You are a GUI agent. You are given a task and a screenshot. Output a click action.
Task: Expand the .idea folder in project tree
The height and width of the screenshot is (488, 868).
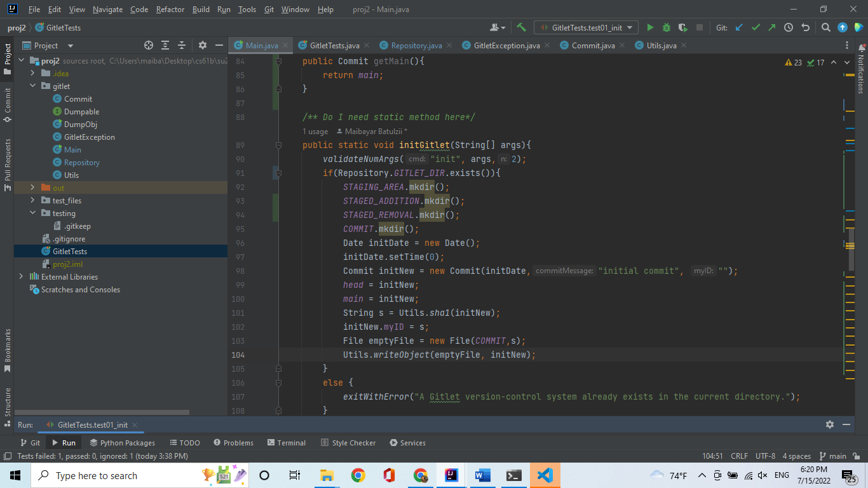point(32,74)
